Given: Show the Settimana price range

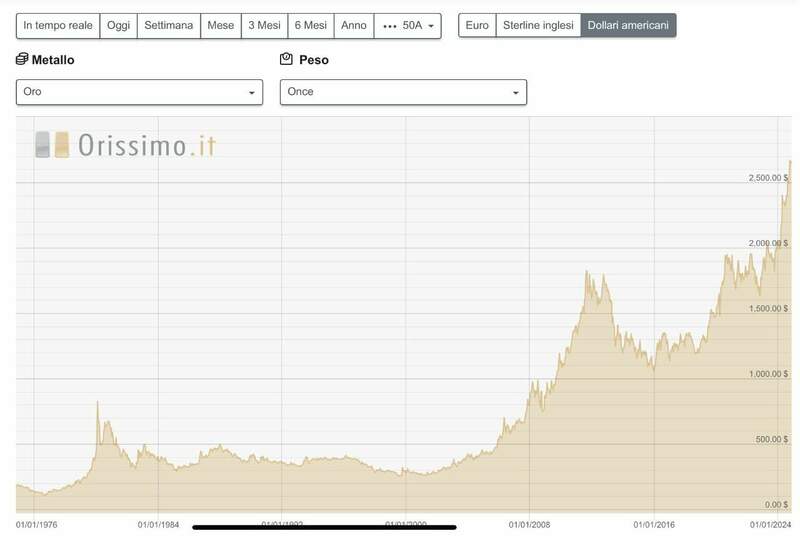Looking at the screenshot, I should [x=168, y=25].
